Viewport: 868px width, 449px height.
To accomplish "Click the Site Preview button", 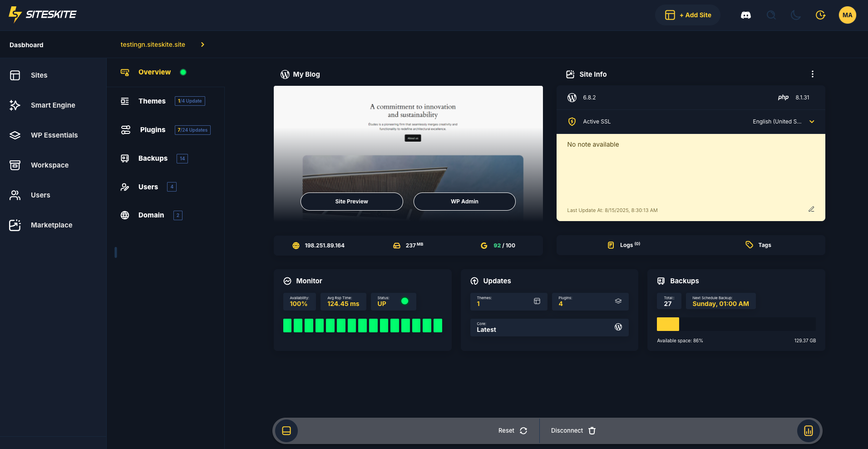I will [x=351, y=202].
